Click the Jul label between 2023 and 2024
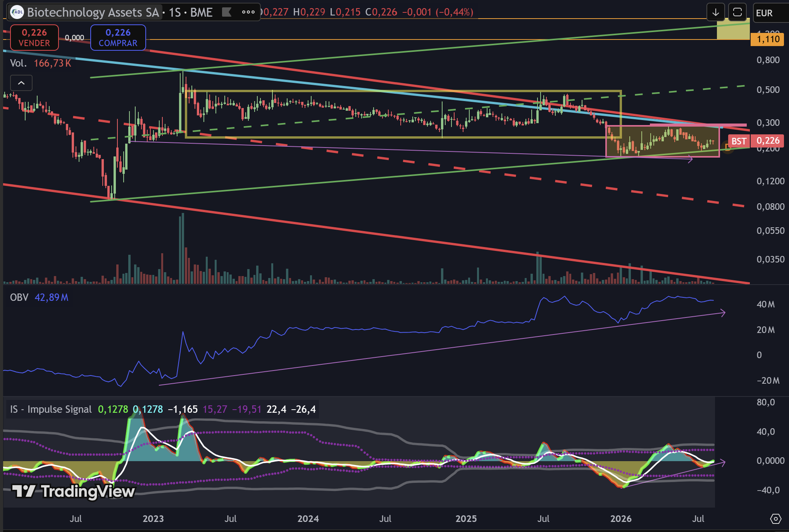Image resolution: width=789 pixels, height=532 pixels. [x=231, y=519]
